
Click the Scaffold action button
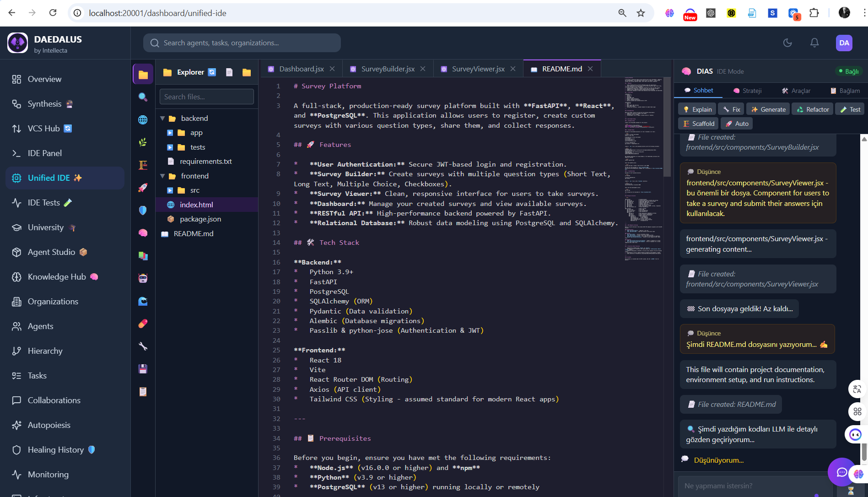click(698, 124)
